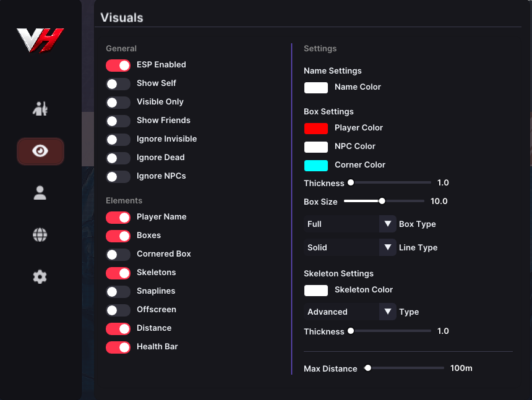Open the NPC Color swatch
The width and height of the screenshot is (532, 400).
(x=316, y=147)
